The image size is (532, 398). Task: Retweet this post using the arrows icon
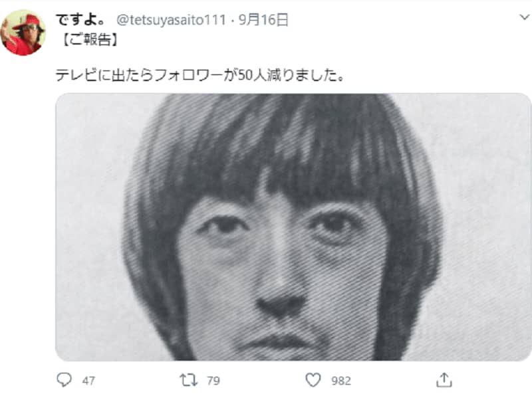pyautogui.click(x=188, y=380)
